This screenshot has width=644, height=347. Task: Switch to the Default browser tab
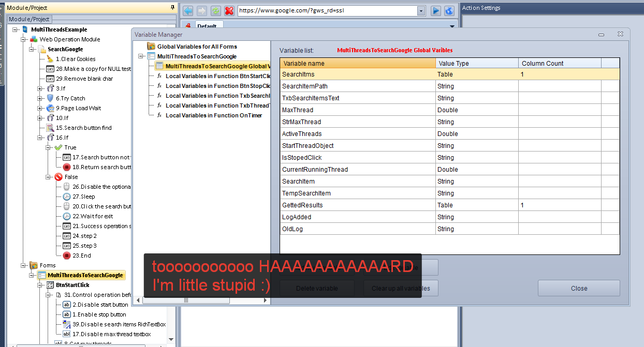(x=207, y=26)
